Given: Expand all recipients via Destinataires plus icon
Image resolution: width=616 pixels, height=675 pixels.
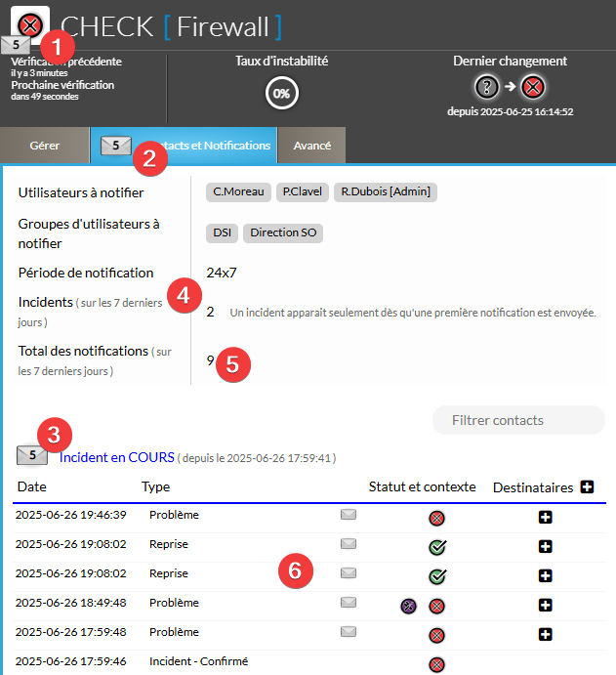Looking at the screenshot, I should (587, 486).
